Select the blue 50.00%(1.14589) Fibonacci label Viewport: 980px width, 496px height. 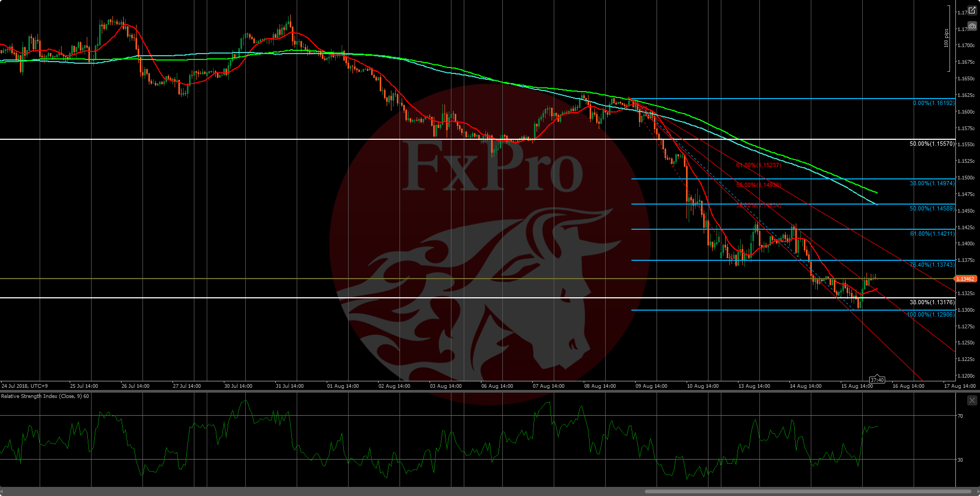point(932,208)
